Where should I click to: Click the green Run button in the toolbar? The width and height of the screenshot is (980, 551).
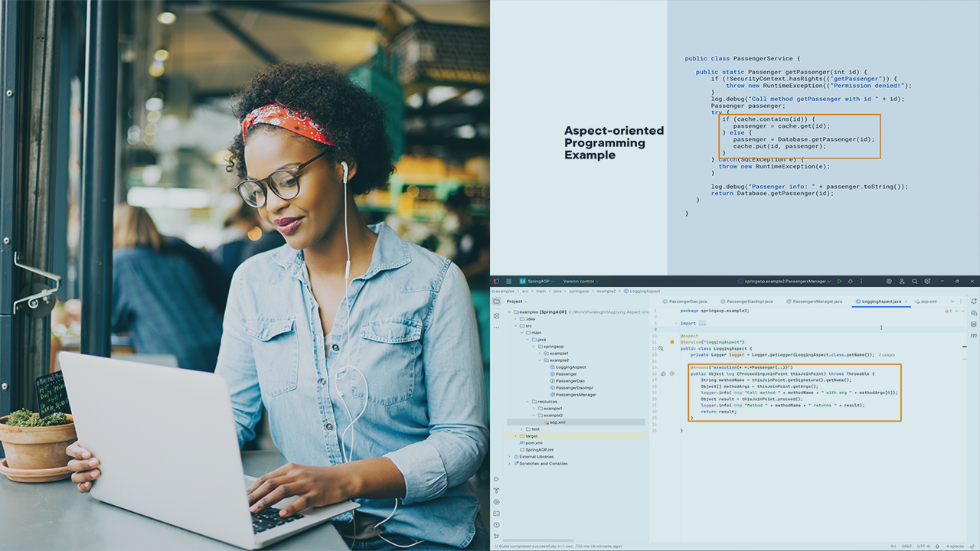pyautogui.click(x=840, y=281)
